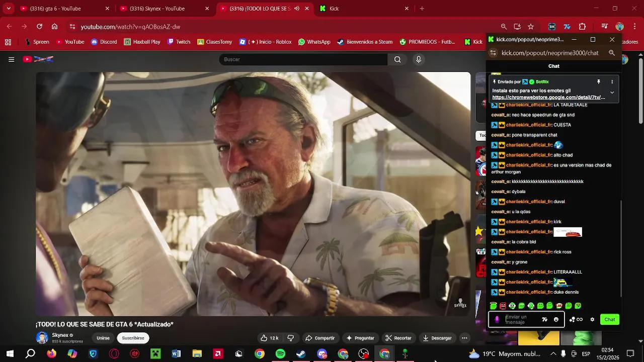Open the 'Bienvenidos a Steam' bookmark
The height and width of the screenshot is (362, 644).
click(x=366, y=42)
